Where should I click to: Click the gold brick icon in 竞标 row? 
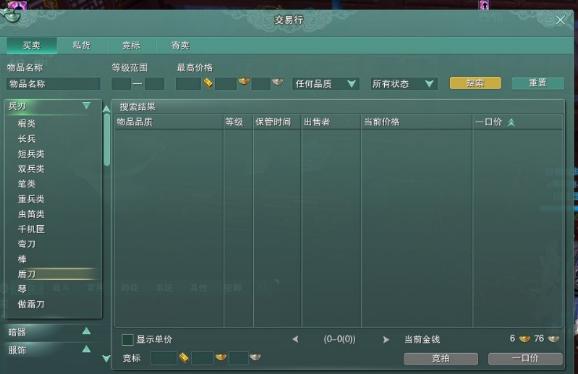[184, 357]
